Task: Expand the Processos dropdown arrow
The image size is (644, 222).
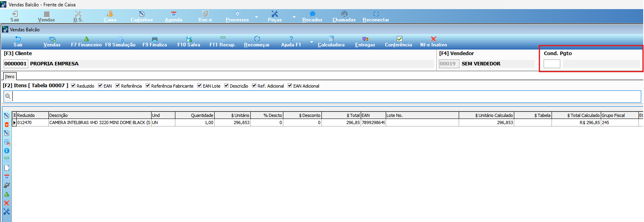Action: point(256,17)
